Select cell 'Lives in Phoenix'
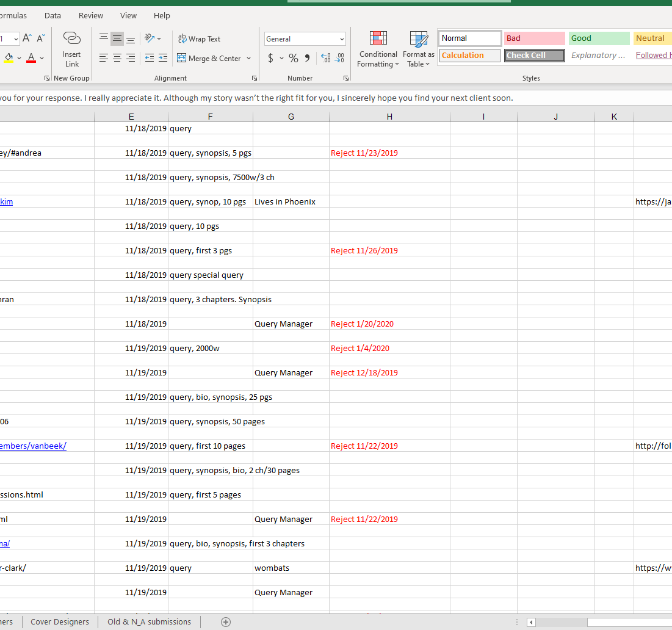672x630 pixels. (x=291, y=202)
